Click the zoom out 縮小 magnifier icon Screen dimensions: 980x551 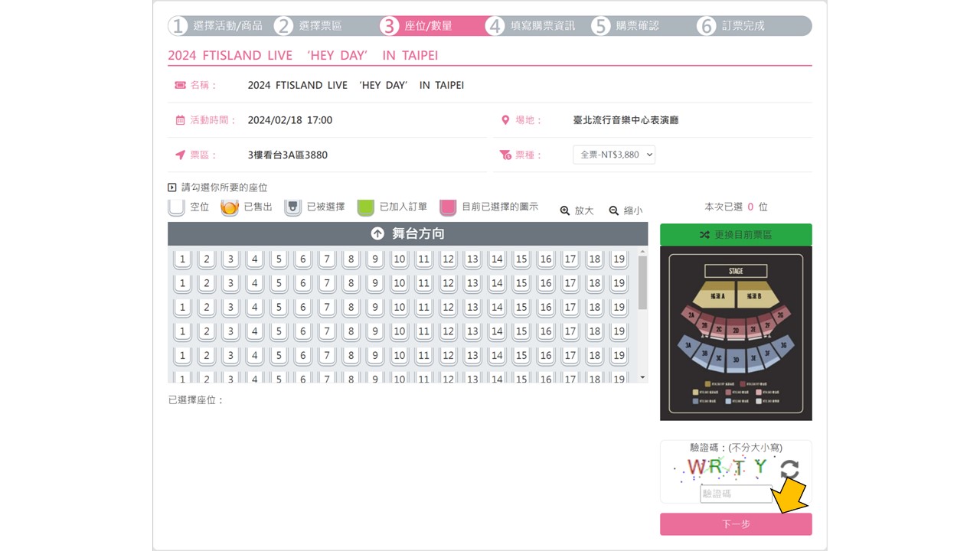614,210
